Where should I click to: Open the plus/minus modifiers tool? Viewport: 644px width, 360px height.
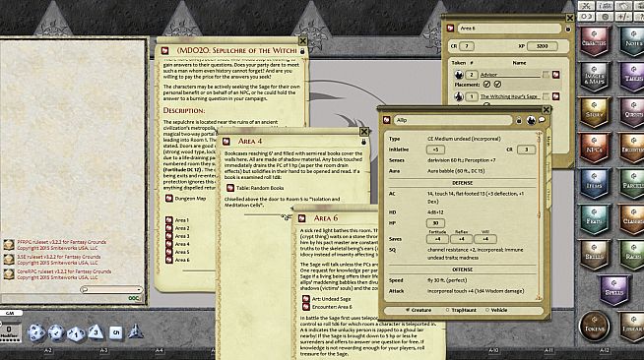tap(623, 17)
